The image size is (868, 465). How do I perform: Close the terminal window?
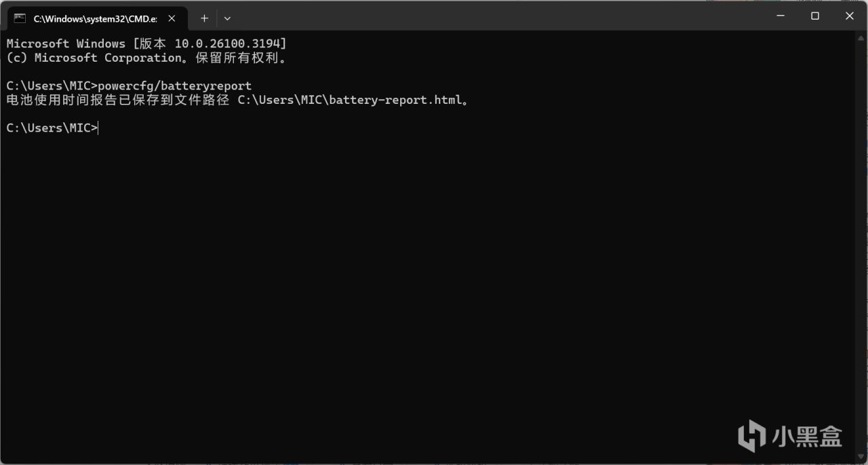pyautogui.click(x=850, y=16)
